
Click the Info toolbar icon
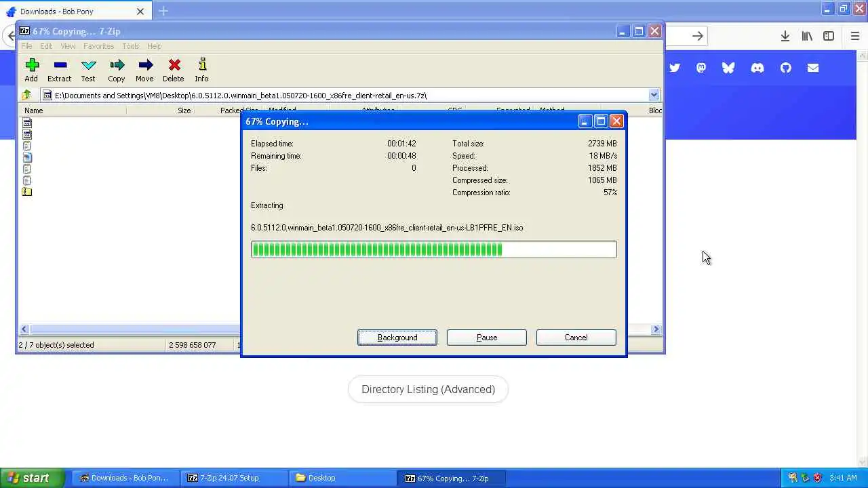tap(202, 65)
